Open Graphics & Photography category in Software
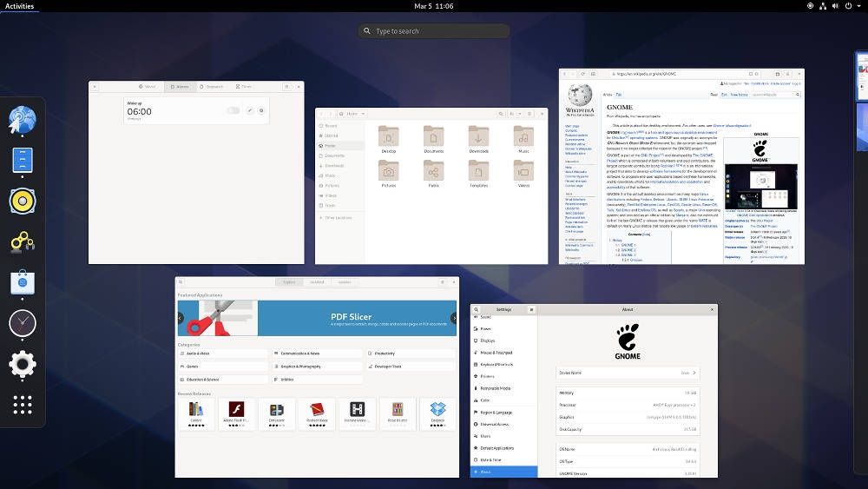The image size is (868, 489). (x=317, y=367)
